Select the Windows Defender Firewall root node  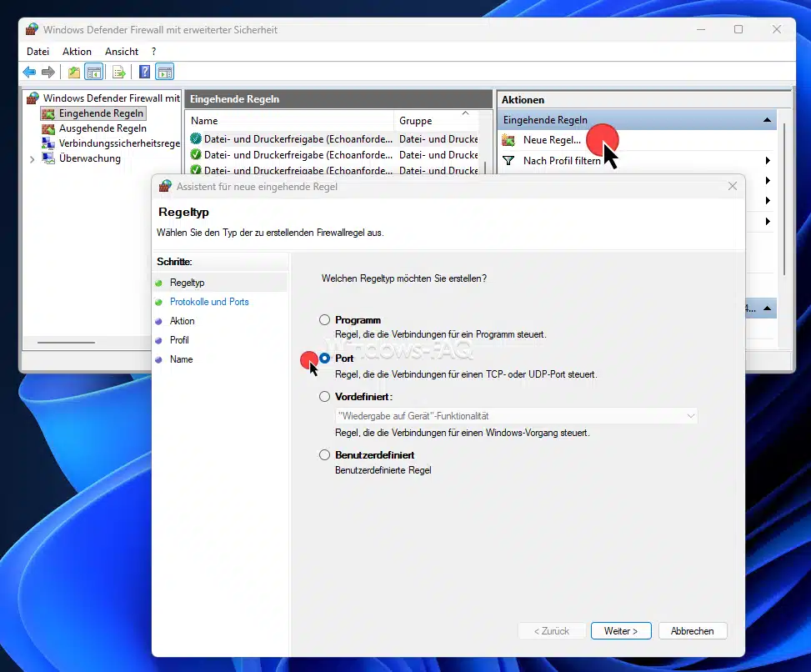coord(111,98)
